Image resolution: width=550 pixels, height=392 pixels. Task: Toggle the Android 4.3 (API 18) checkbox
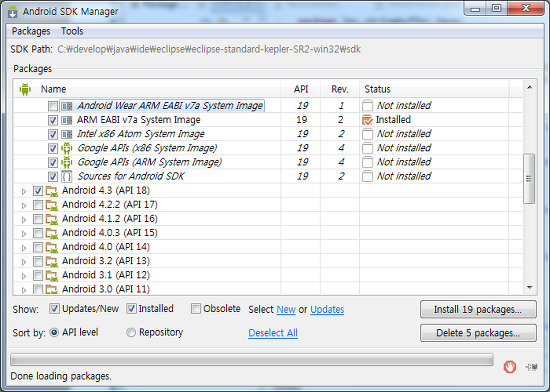[x=38, y=191]
